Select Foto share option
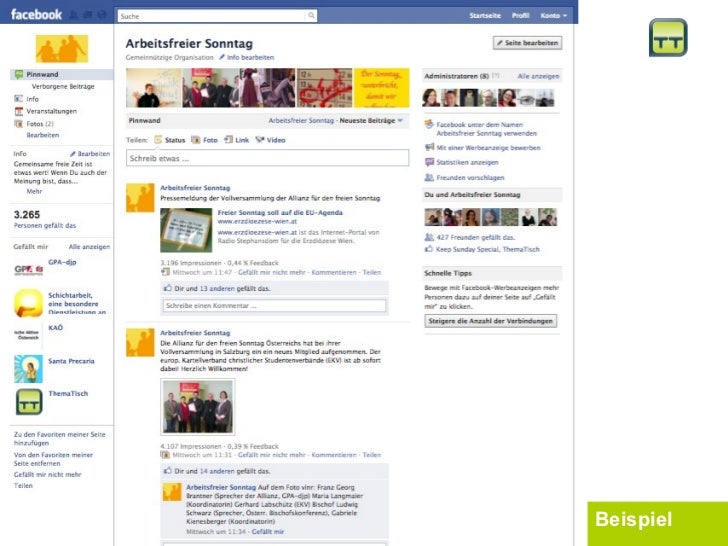Screen dimensions: 728x546 [x=205, y=140]
